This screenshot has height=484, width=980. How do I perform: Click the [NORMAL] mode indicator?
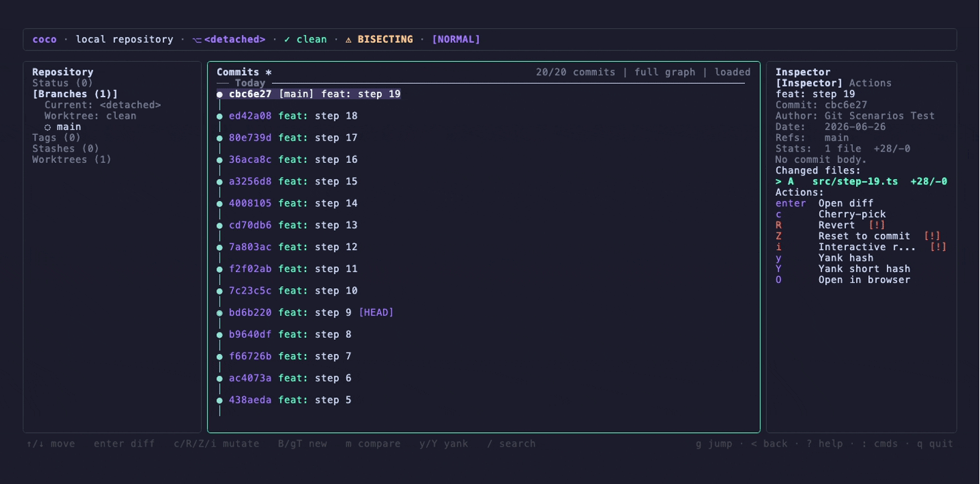click(456, 40)
